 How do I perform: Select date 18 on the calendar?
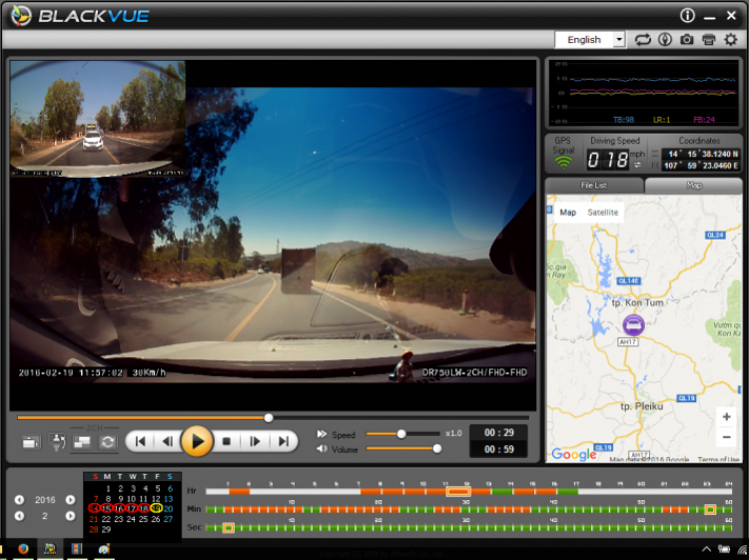click(144, 508)
